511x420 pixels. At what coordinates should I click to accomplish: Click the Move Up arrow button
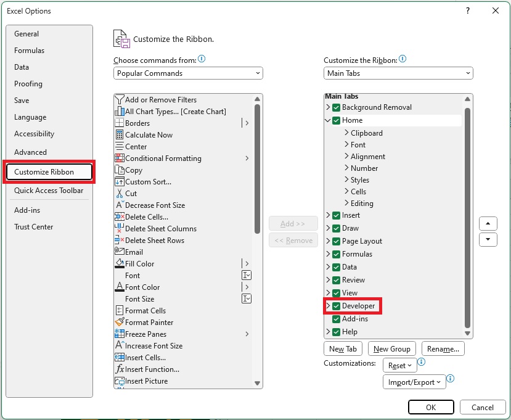pyautogui.click(x=488, y=224)
